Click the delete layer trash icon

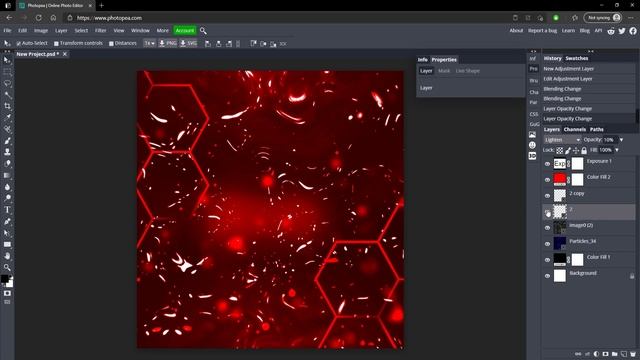pos(633,354)
